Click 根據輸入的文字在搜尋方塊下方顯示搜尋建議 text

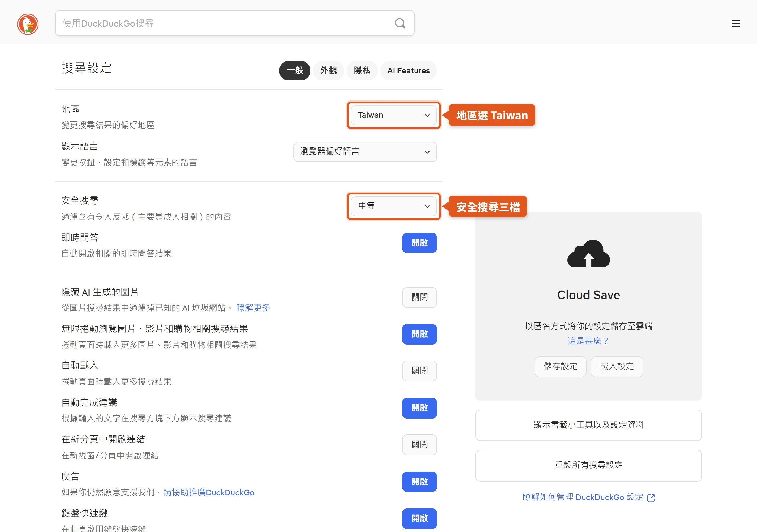(x=146, y=419)
